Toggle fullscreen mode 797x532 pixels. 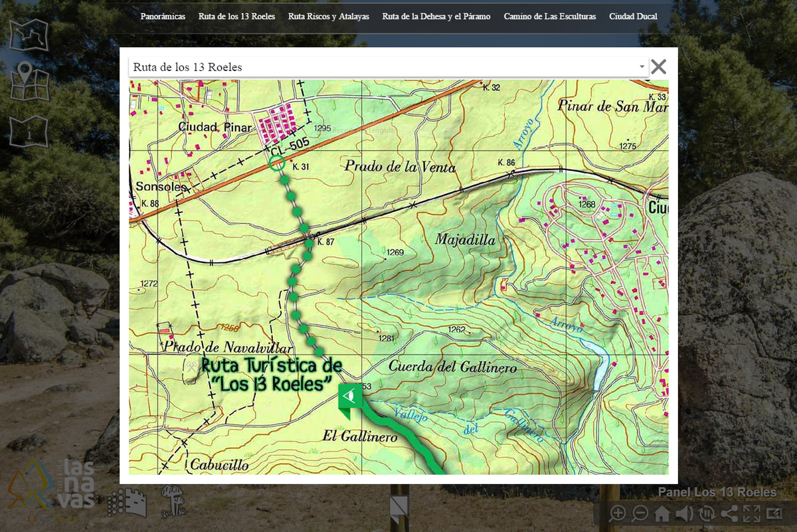coord(751,513)
